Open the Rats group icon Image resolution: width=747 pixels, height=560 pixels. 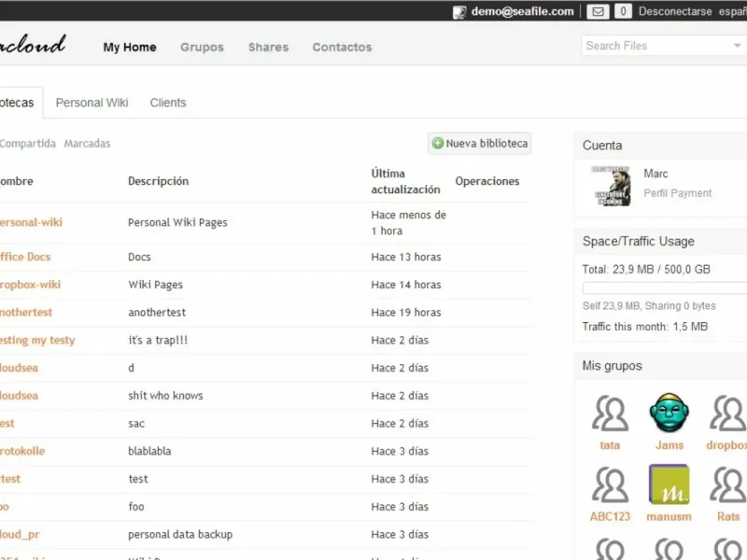727,484
